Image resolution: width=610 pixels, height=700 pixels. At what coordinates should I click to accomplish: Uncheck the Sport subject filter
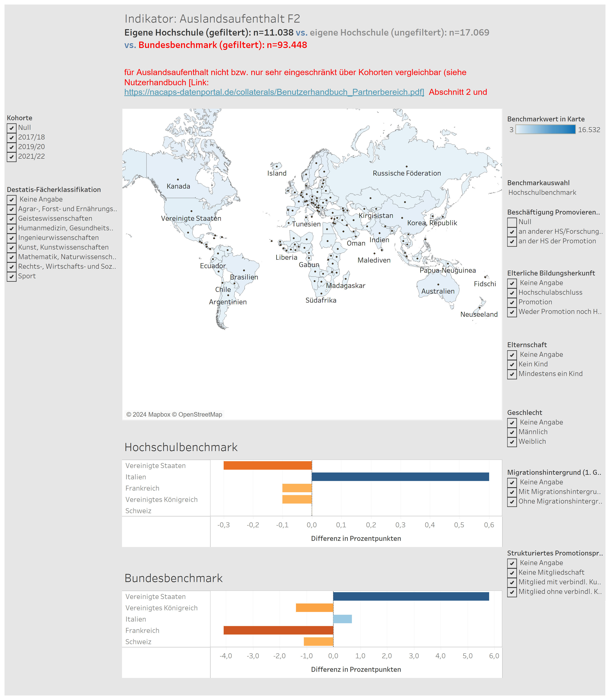pos(11,276)
